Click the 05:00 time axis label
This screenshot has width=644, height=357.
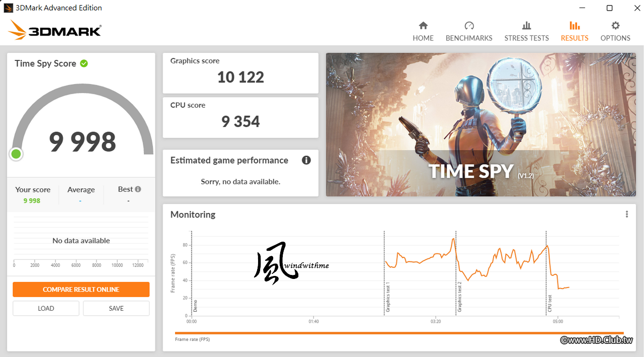tap(557, 321)
